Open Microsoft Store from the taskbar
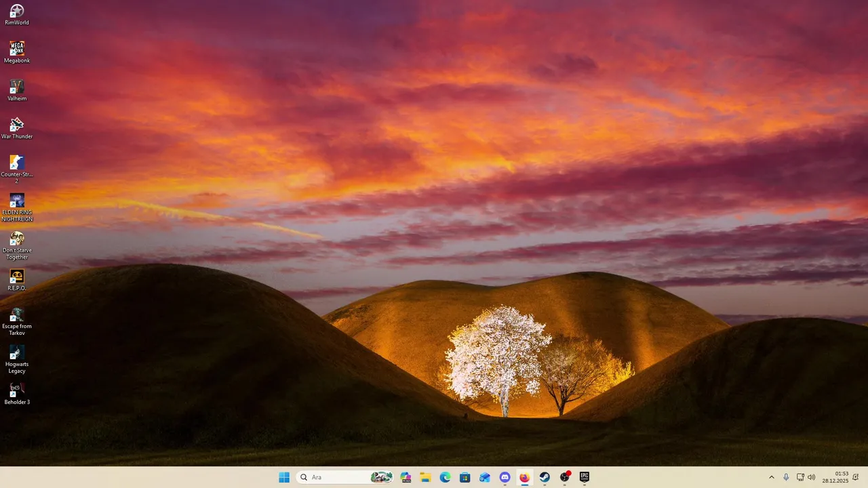 (x=465, y=477)
